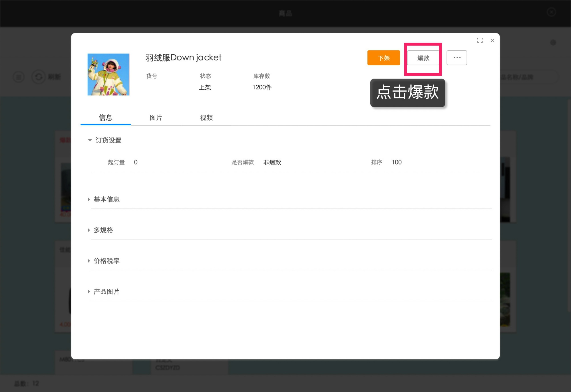This screenshot has height=392, width=571.
Task: Click 下架 to take the product offline
Action: tap(383, 58)
